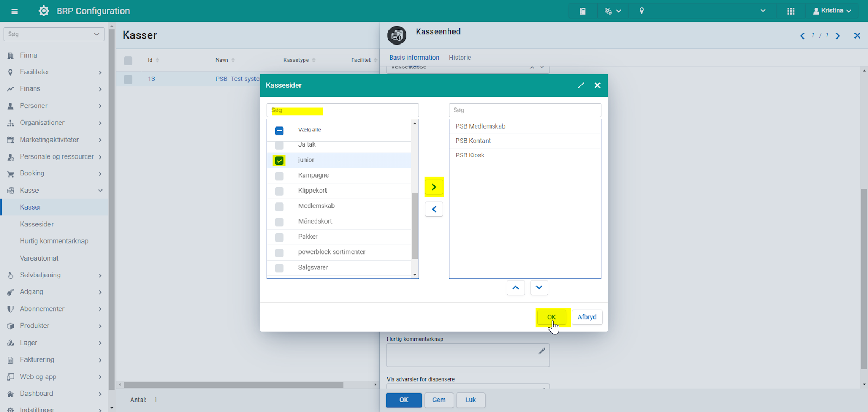Click the location pin icon in header
This screenshot has width=868, height=412.
coord(642,11)
